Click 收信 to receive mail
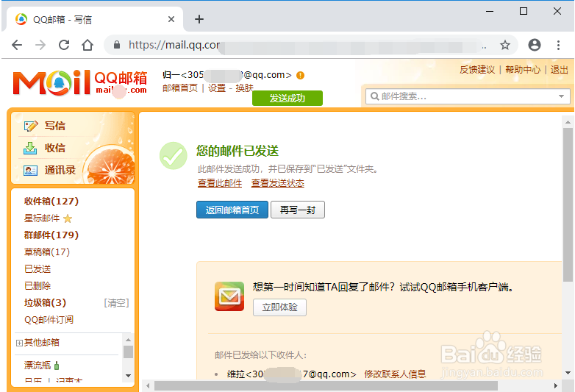This screenshot has width=575, height=392. coord(54,148)
